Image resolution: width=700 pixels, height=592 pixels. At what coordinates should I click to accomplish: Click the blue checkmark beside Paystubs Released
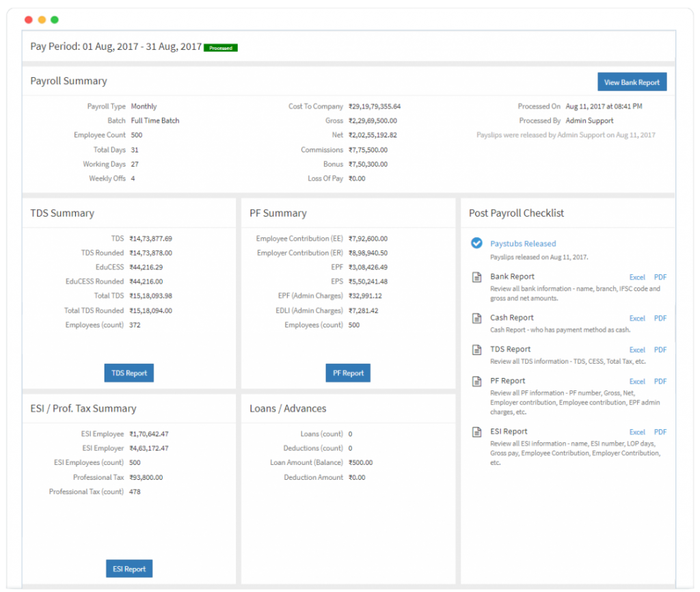476,242
